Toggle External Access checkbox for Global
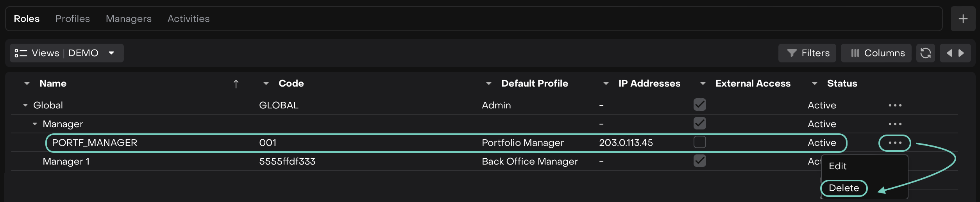 [x=699, y=105]
